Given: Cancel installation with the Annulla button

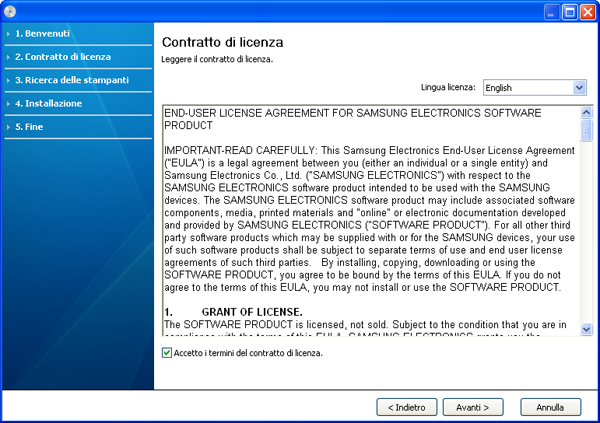Looking at the screenshot, I should click(551, 407).
